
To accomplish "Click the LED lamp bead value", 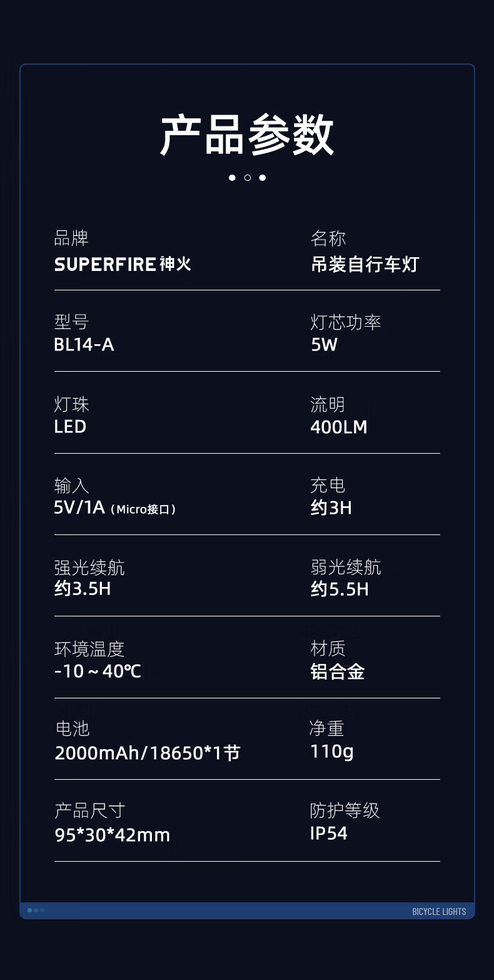I will (x=70, y=427).
